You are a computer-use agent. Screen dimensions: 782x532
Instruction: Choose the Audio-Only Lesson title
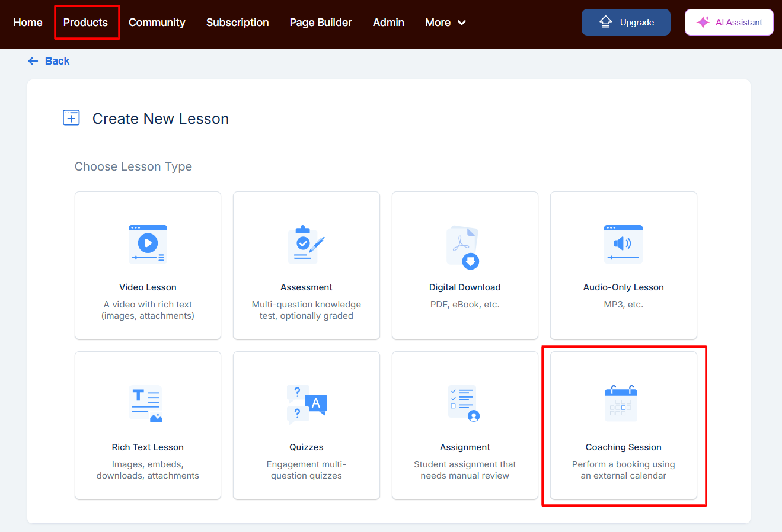click(x=623, y=287)
